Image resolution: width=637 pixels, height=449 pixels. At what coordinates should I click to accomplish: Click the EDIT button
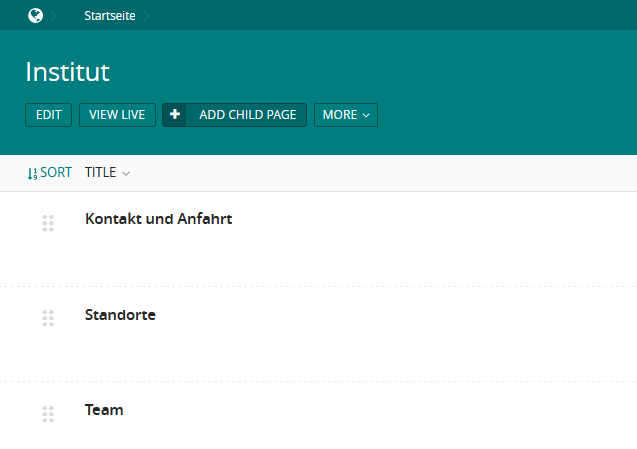pos(48,115)
